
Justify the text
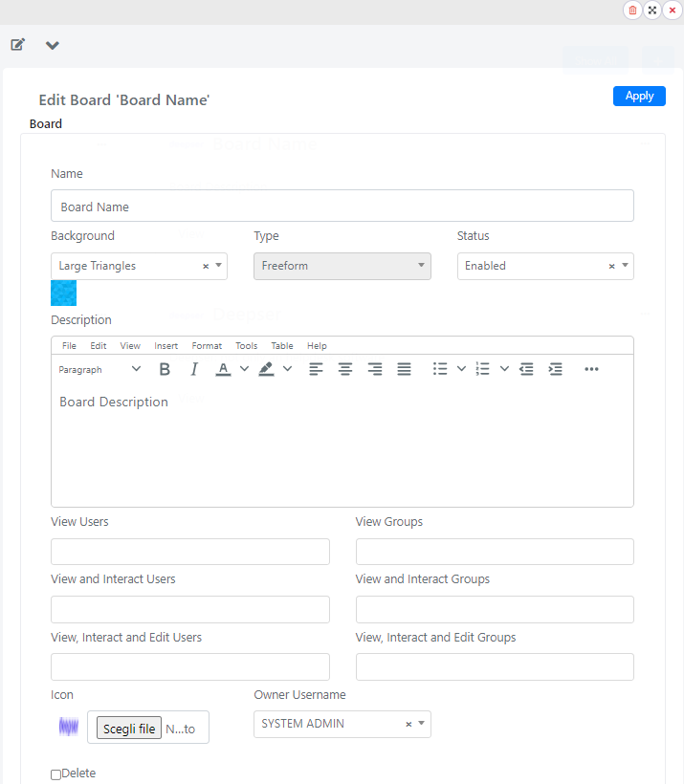(x=404, y=369)
